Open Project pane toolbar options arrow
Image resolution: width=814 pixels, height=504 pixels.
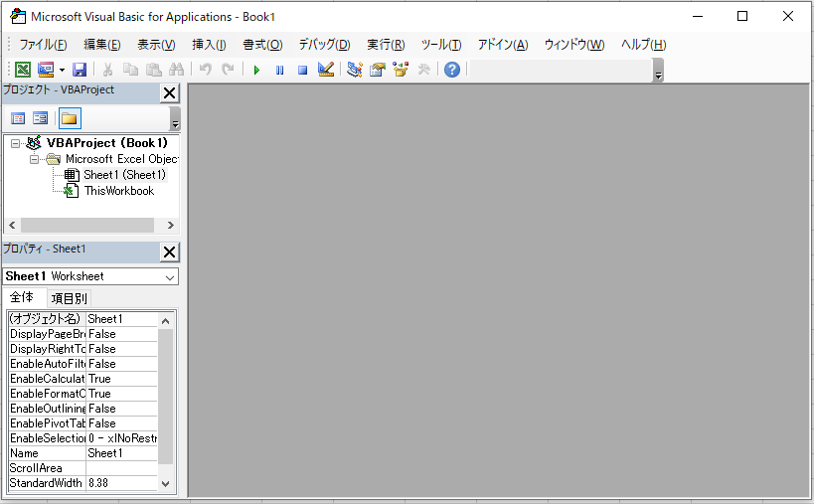coord(175,119)
